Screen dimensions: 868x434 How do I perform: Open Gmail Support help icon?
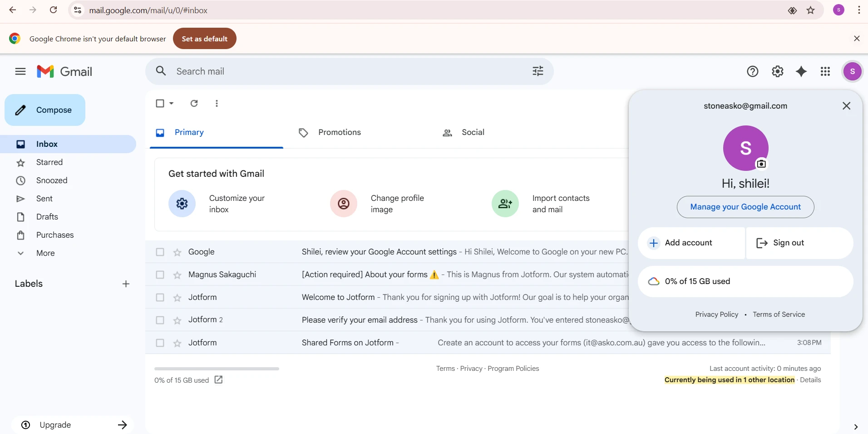(753, 71)
